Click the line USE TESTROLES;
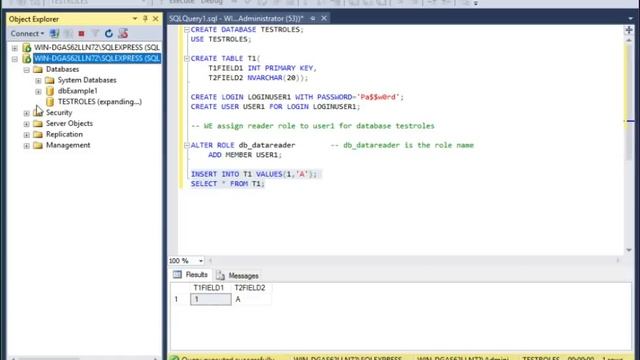The width and height of the screenshot is (640, 360). tap(221, 39)
